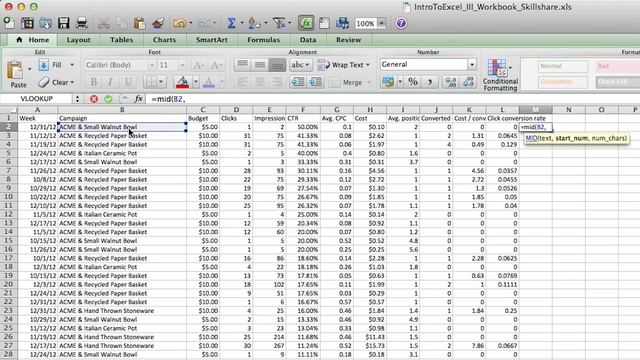
Task: Switch to the Formulas ribbon tab
Action: (x=264, y=40)
